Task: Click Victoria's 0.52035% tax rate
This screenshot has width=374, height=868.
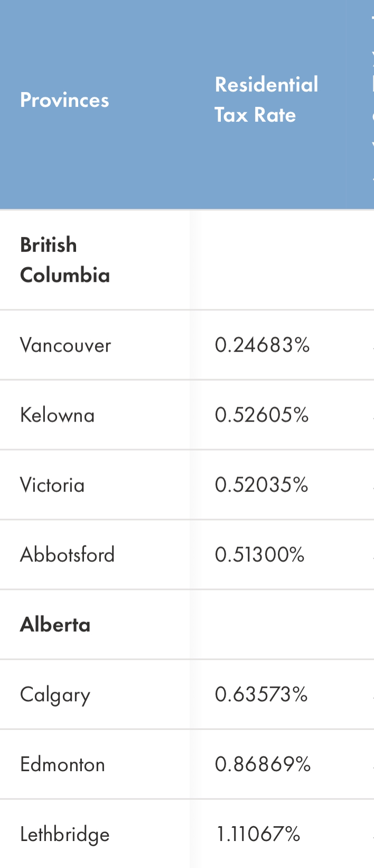Action: pos(261,485)
